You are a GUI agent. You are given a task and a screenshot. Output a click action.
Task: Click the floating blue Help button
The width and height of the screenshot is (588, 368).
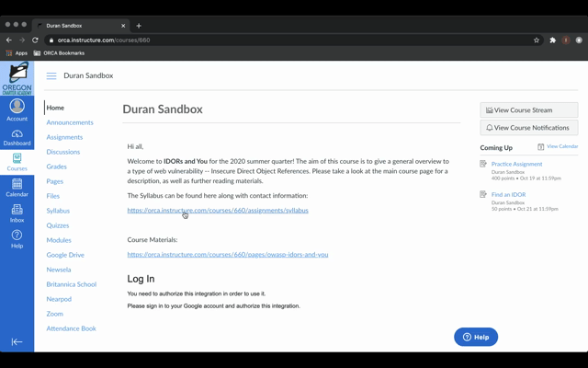coord(476,337)
